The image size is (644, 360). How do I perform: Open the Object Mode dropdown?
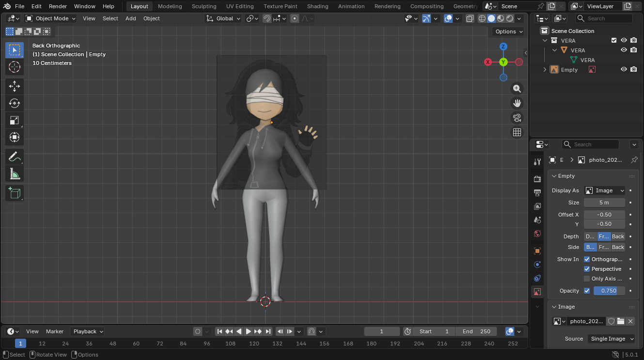(x=51, y=18)
